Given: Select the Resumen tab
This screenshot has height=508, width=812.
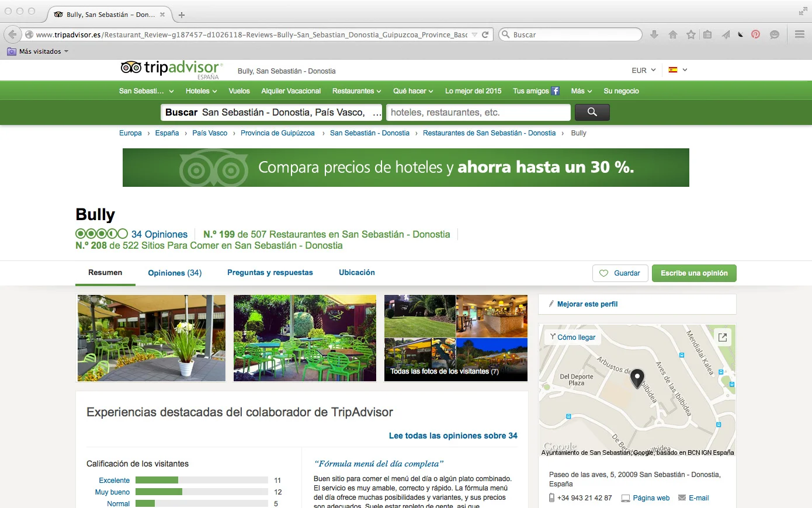Looking at the screenshot, I should (x=105, y=273).
